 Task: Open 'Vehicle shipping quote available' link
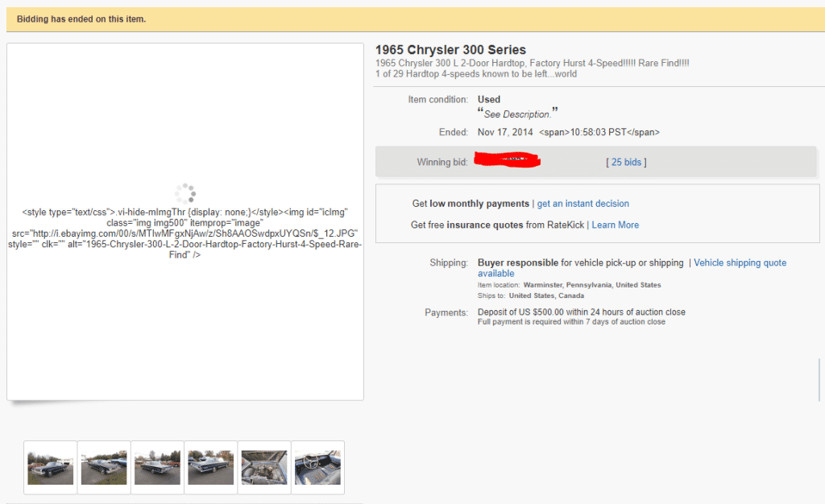(739, 263)
